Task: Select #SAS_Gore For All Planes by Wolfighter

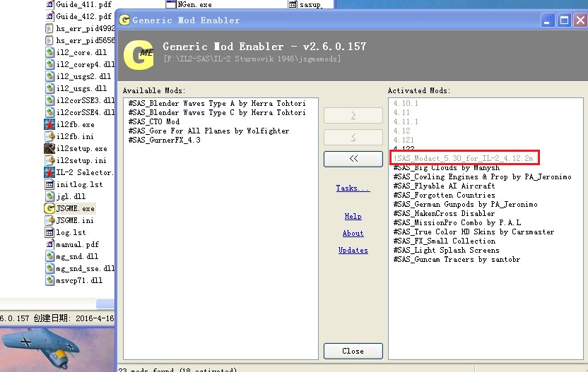Action: [208, 131]
